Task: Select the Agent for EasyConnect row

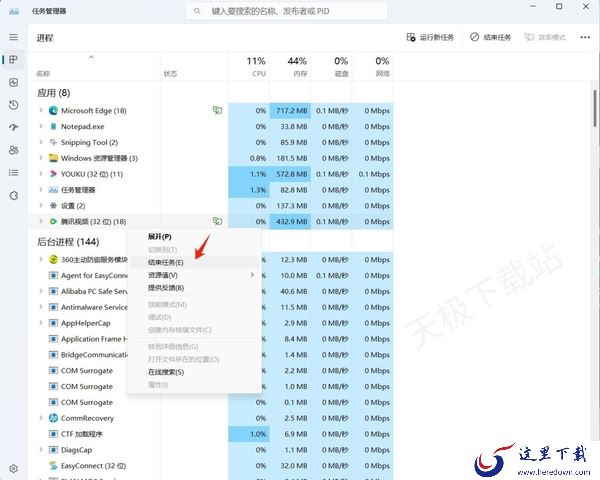Action: (211, 276)
